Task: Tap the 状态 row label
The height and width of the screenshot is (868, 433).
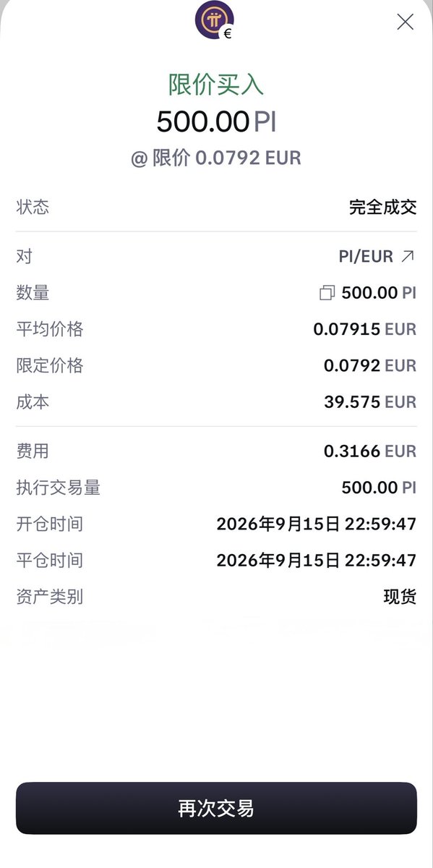Action: (33, 208)
